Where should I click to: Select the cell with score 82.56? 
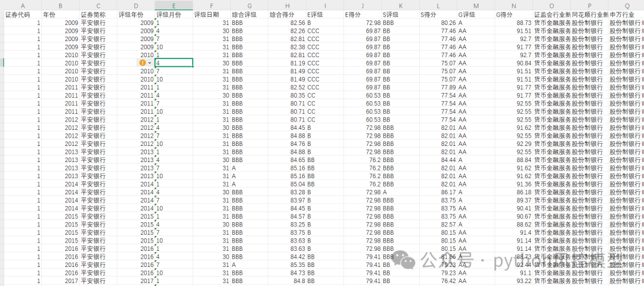[287, 23]
